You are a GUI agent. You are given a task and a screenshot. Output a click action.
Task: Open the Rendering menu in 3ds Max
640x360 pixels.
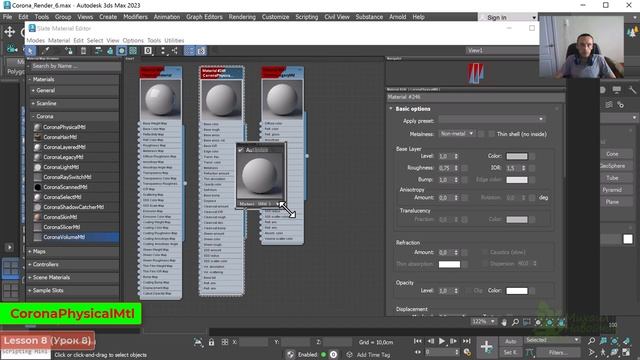point(242,17)
